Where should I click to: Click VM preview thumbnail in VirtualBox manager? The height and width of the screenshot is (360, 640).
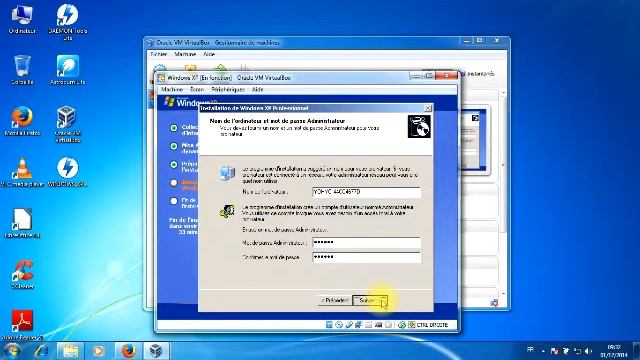pos(474,141)
